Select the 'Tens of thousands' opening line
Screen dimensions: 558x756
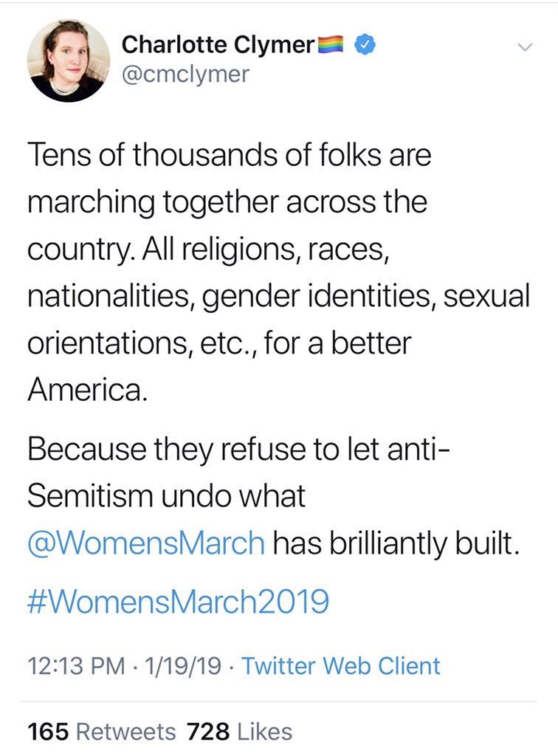[230, 154]
